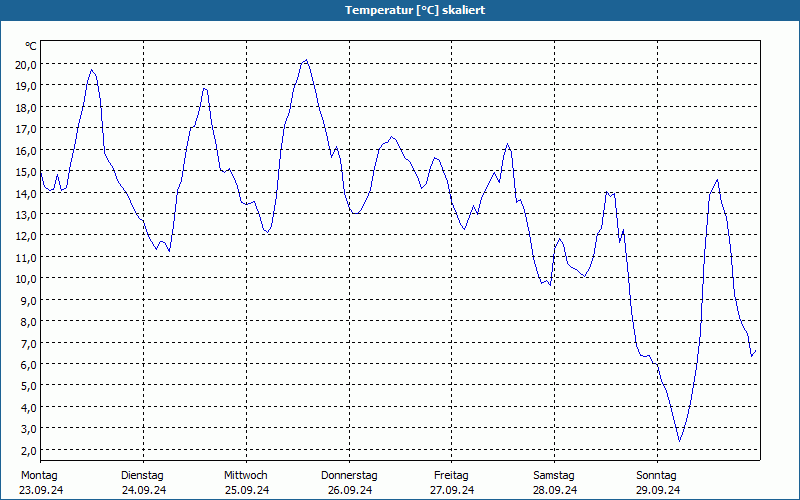Image resolution: width=800 pixels, height=500 pixels.
Task: Select the 'Freitag' day label
Action: point(451,476)
